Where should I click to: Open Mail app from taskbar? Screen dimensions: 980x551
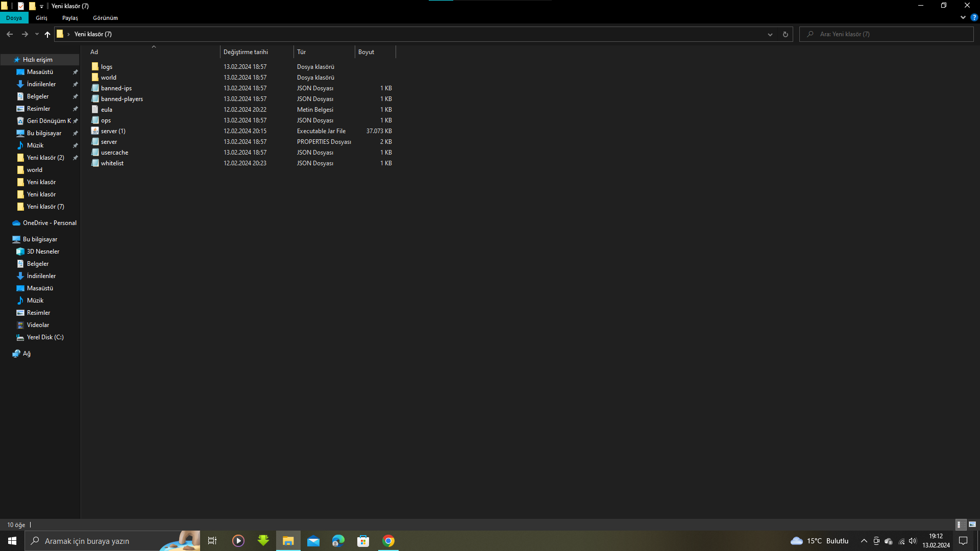pyautogui.click(x=313, y=541)
